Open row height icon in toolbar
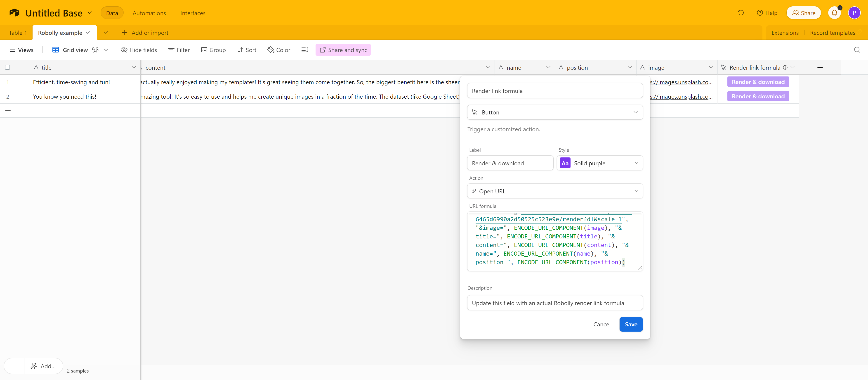 [305, 50]
